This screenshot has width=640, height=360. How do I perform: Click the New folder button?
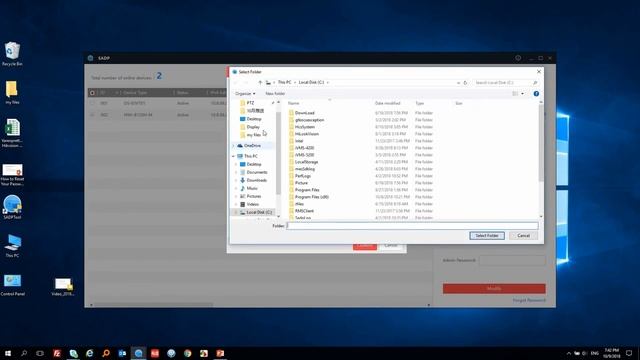click(x=275, y=93)
